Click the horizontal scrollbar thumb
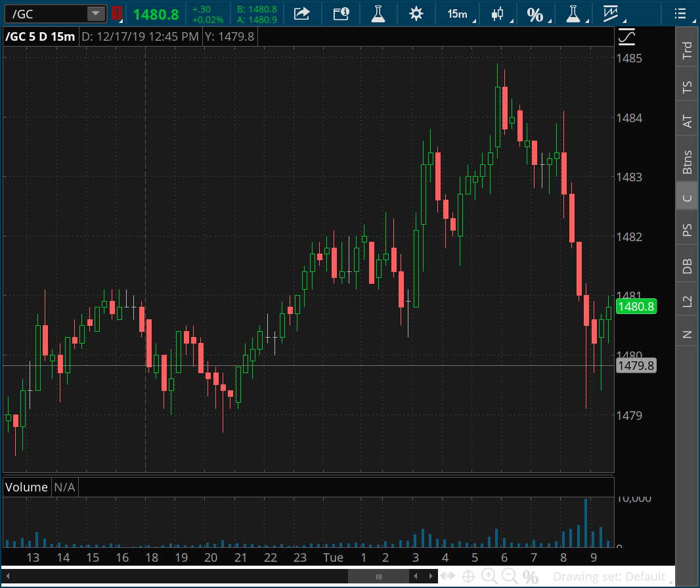This screenshot has height=588, width=700. pyautogui.click(x=379, y=576)
